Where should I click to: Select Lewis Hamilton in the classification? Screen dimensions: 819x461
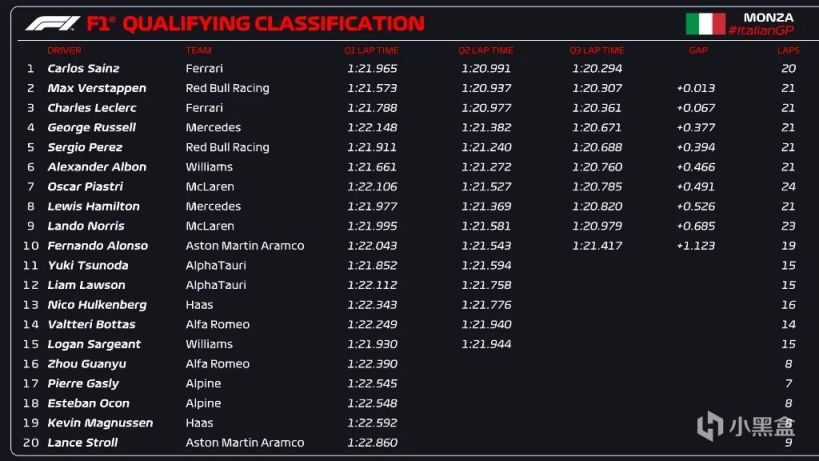93,206
